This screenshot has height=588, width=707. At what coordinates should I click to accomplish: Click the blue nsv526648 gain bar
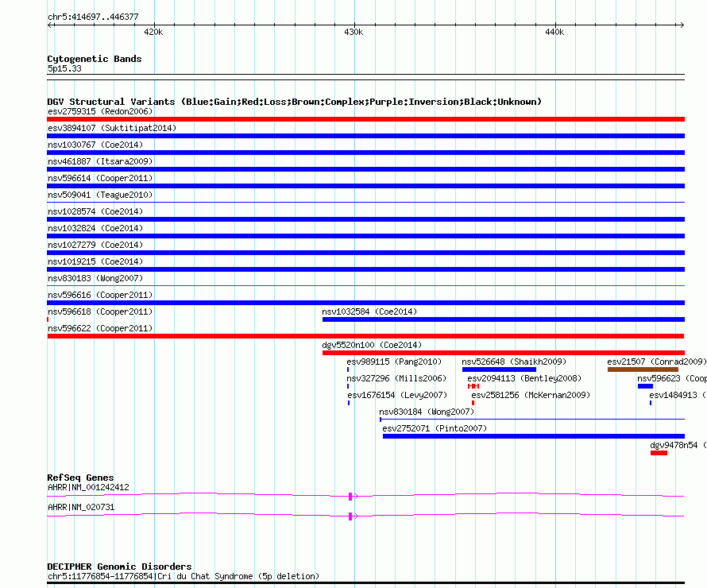499,369
